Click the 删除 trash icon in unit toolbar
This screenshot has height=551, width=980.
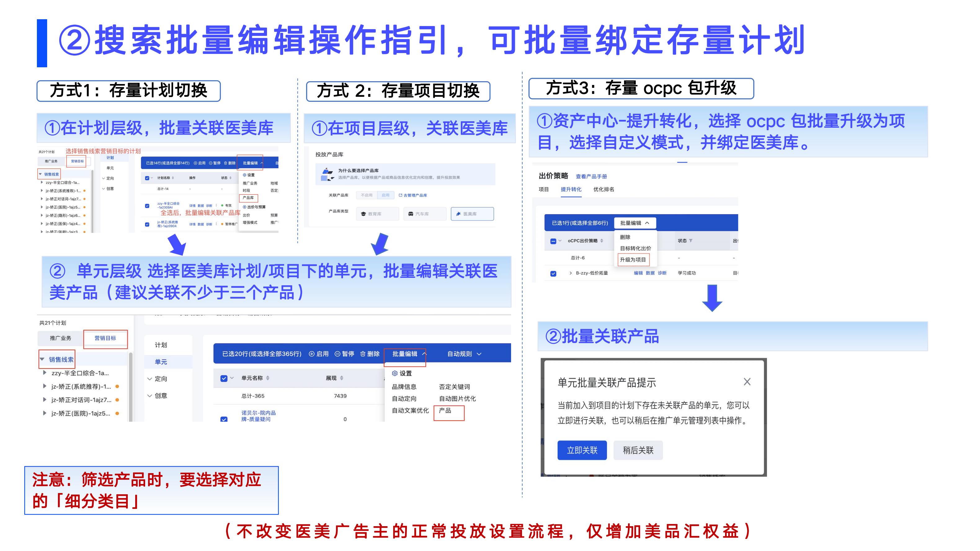pyautogui.click(x=363, y=354)
